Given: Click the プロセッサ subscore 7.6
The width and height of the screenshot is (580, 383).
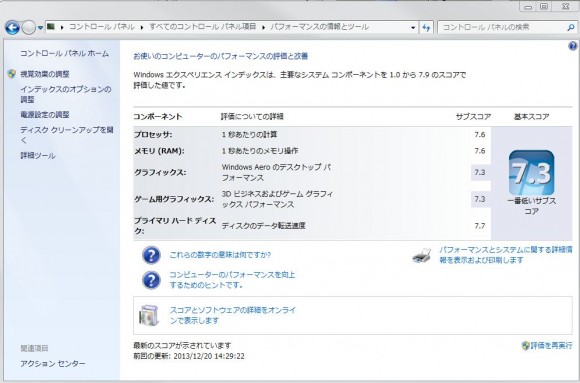Looking at the screenshot, I should pos(480,135).
